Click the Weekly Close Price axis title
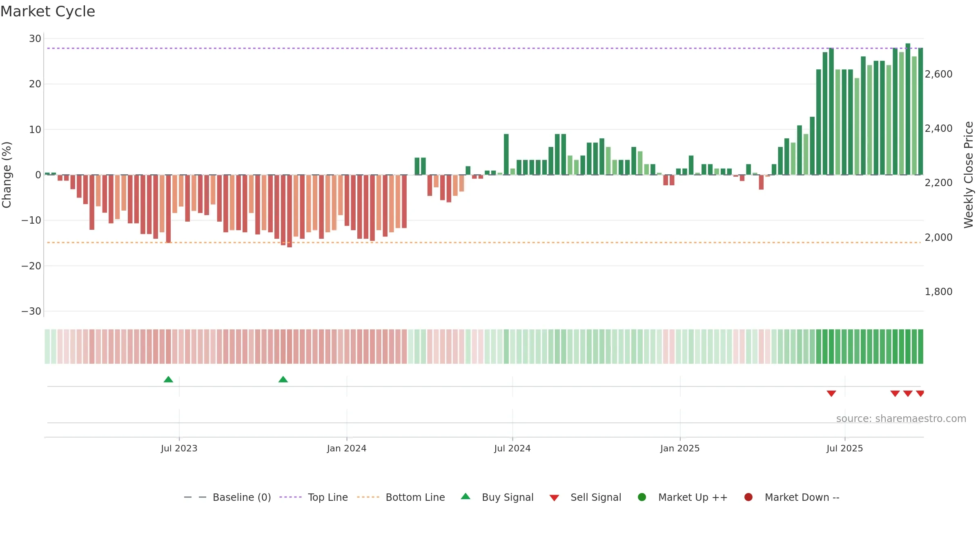This screenshot has height=551, width=980. [x=969, y=175]
